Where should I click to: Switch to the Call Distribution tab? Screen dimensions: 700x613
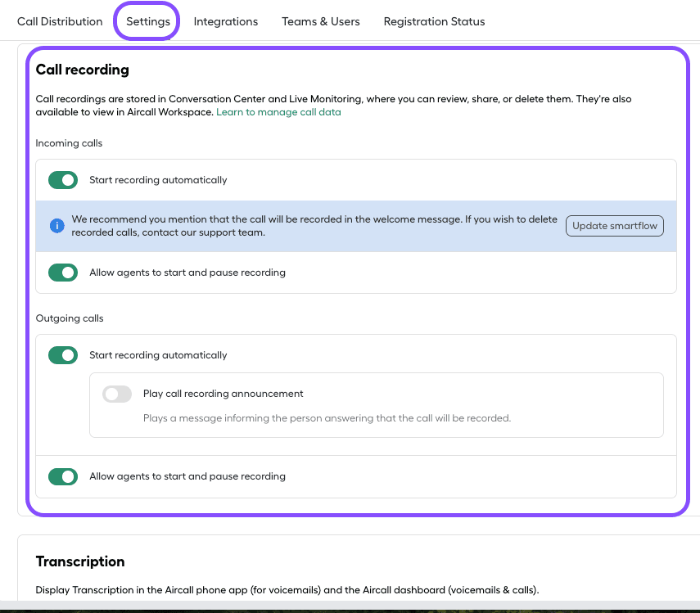click(x=59, y=21)
